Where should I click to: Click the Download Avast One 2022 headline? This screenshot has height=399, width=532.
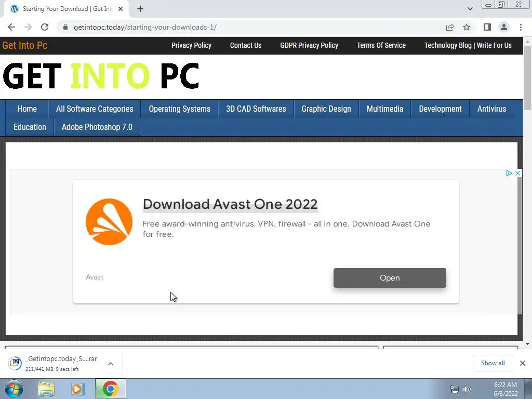point(230,204)
